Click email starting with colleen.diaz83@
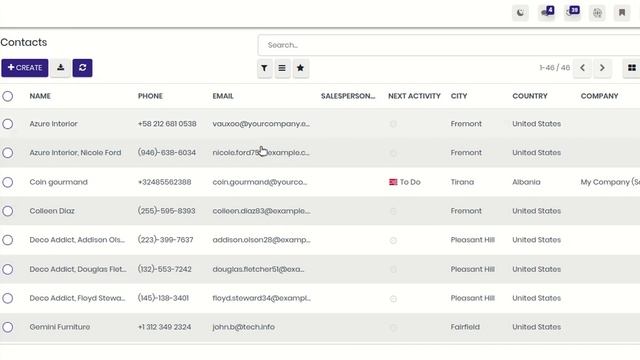This screenshot has height=360, width=640. 261,211
